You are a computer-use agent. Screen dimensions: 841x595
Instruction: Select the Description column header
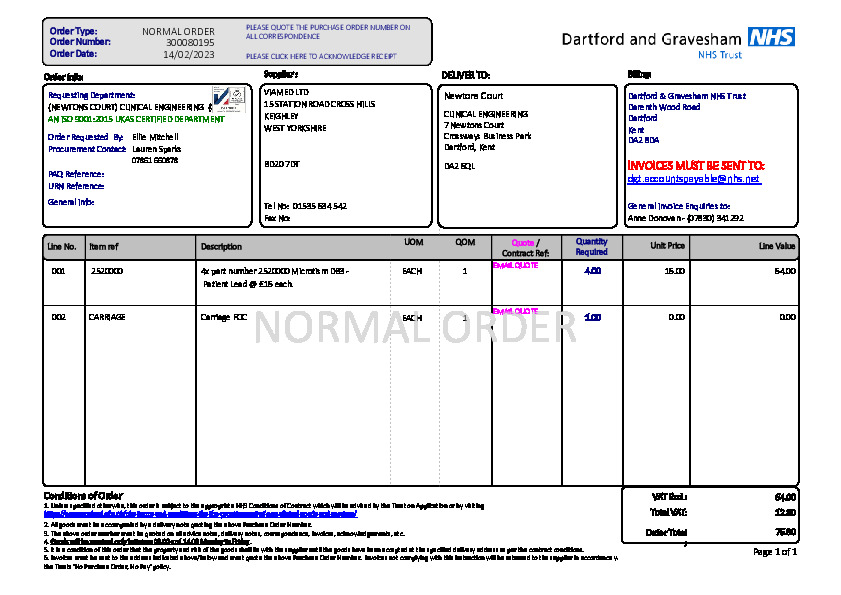click(x=221, y=246)
